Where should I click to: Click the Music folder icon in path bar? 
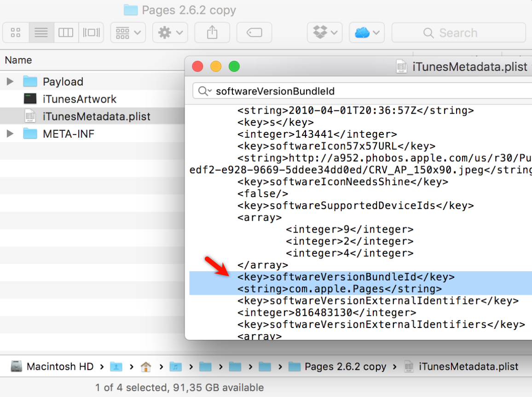(x=175, y=367)
